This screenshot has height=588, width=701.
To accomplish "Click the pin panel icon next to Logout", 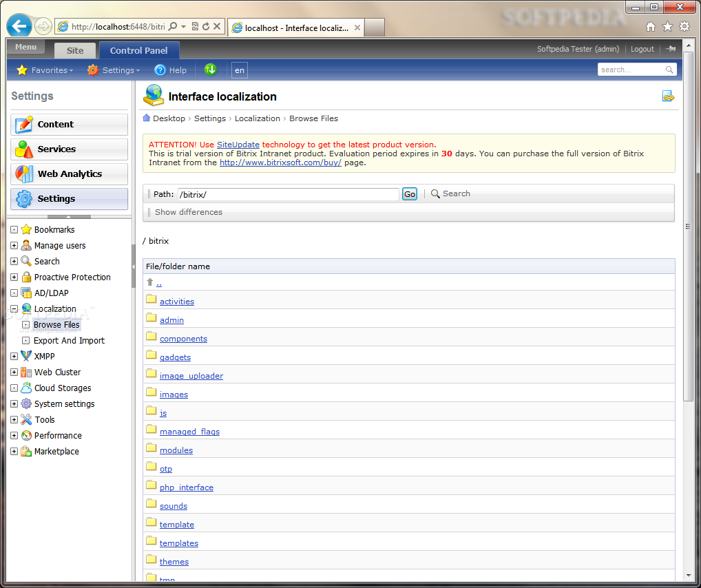I will tap(670, 49).
